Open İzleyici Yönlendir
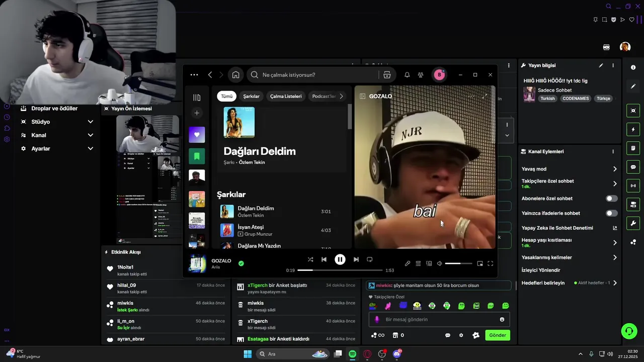This screenshot has height=362, width=644. click(x=541, y=270)
